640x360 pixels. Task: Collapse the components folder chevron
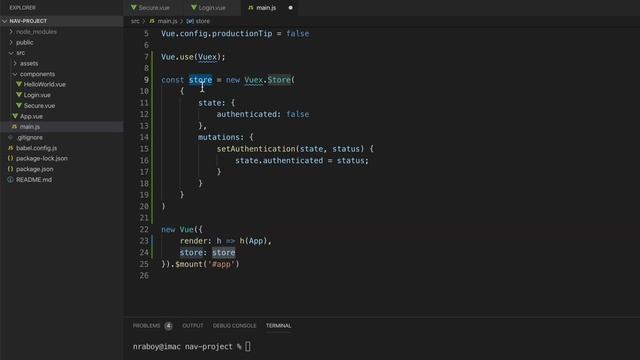coord(15,74)
